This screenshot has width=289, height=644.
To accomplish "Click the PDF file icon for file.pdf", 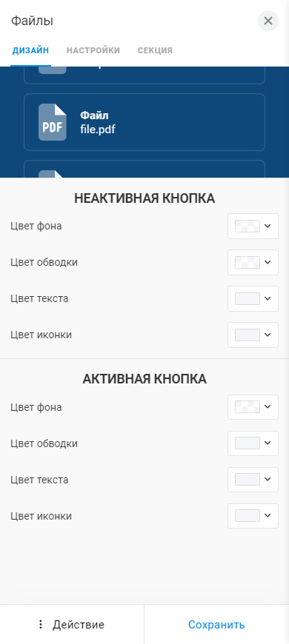I will (52, 122).
